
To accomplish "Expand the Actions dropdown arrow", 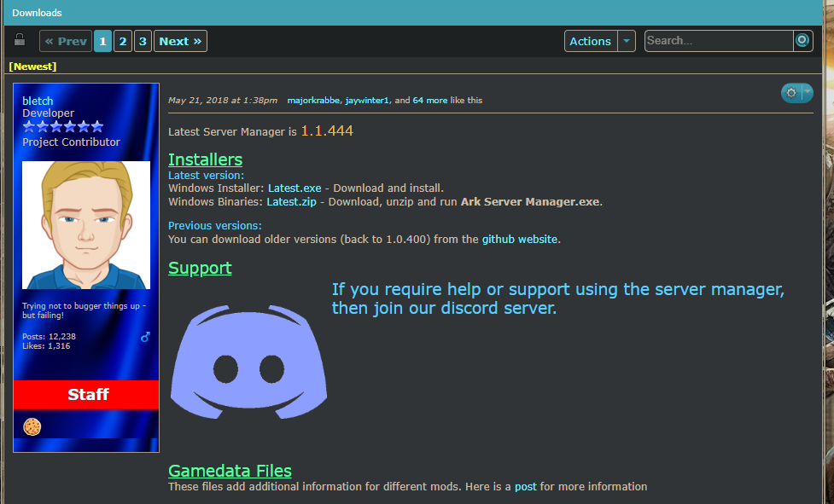I will click(627, 41).
